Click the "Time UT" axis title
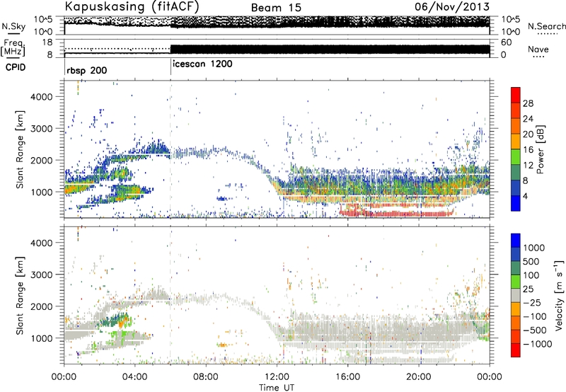 [x=277, y=388]
